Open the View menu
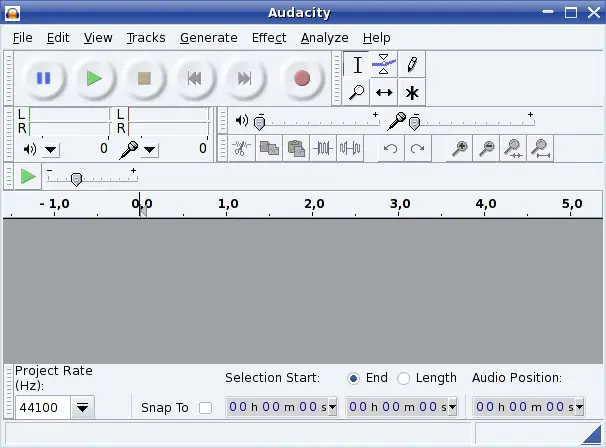606x448 pixels. click(98, 38)
